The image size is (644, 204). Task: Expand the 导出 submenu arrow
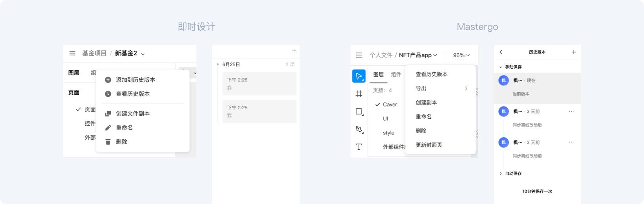(x=466, y=88)
